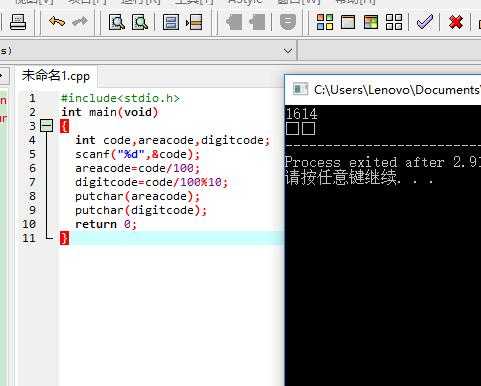Click the return 0; line
The image size is (481, 386).
pos(106,224)
